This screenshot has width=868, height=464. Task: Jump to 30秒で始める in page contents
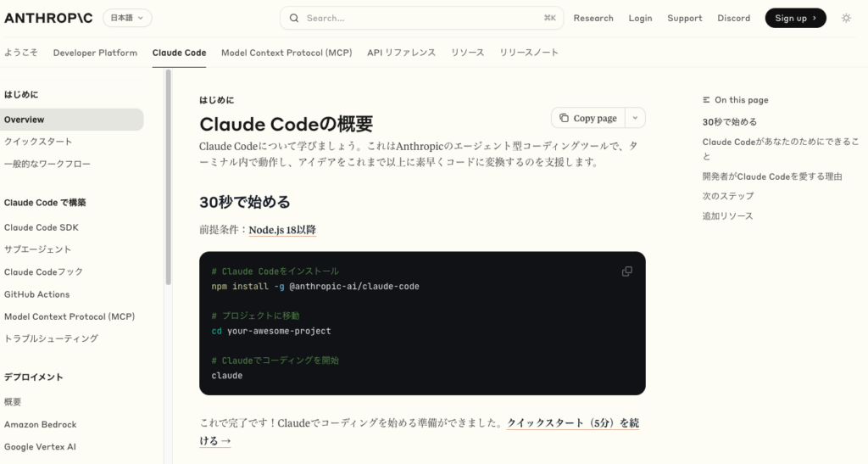[x=730, y=122]
